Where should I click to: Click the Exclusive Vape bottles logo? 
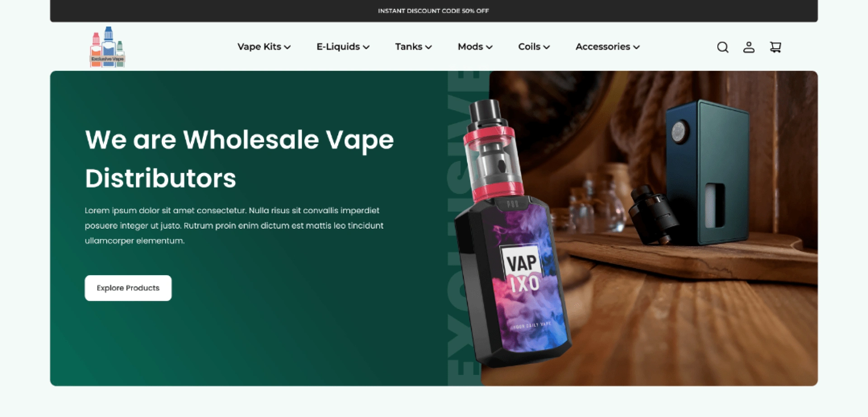[x=108, y=47]
